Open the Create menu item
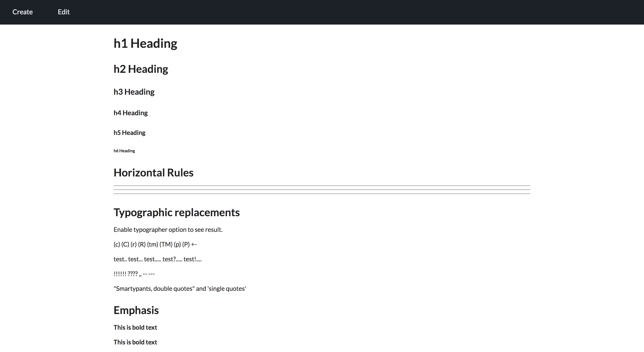 [23, 12]
